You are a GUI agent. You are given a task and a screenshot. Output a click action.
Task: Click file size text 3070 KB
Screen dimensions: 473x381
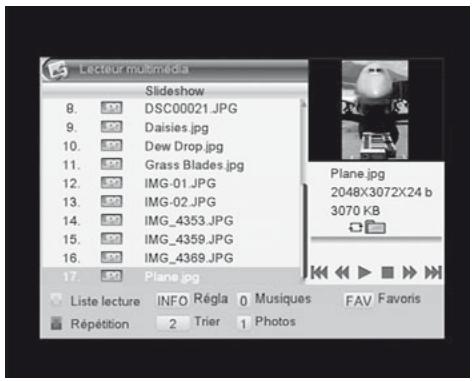(355, 210)
